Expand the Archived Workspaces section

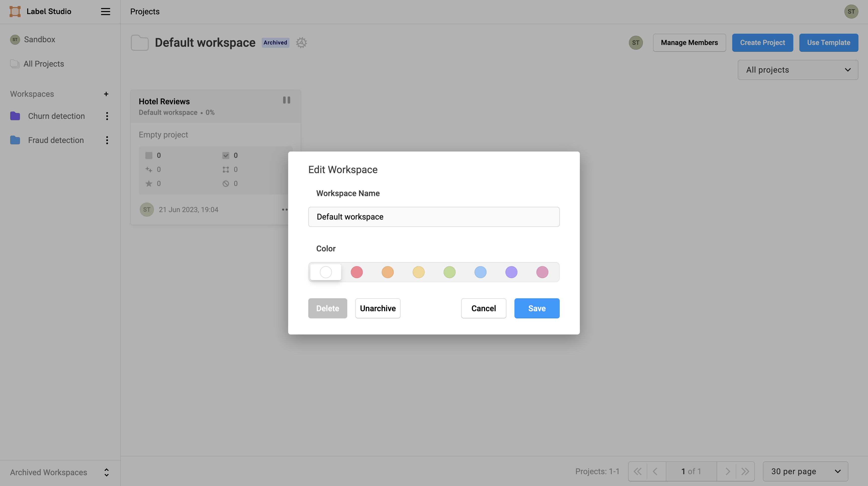pyautogui.click(x=106, y=472)
